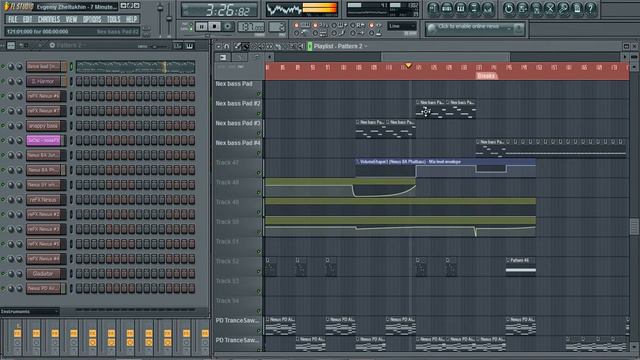
Task: Adjust the main pitch slider in top bar
Action: (169, 18)
